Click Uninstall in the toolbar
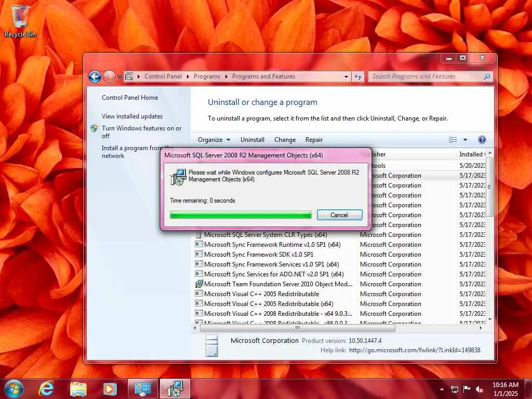 [x=252, y=140]
